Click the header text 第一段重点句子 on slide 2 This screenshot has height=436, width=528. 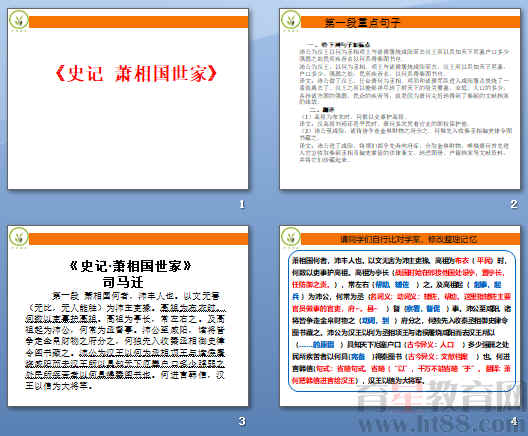coord(363,23)
